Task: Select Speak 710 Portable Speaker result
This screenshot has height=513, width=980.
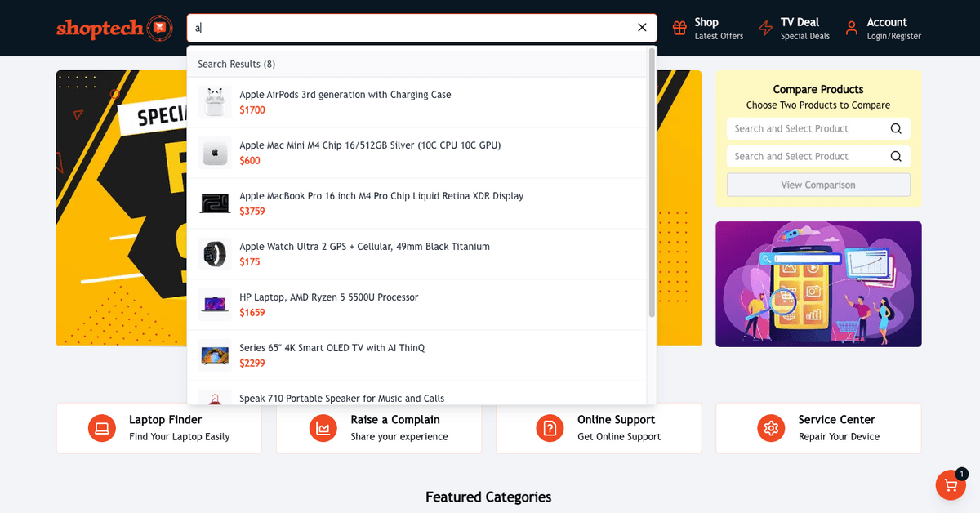Action: pyautogui.click(x=416, y=393)
